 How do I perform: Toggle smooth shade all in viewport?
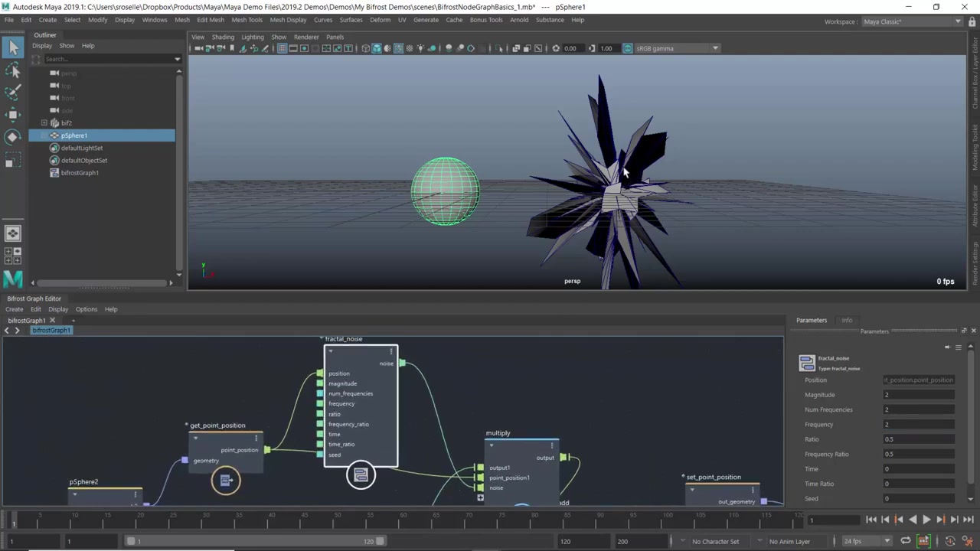377,48
